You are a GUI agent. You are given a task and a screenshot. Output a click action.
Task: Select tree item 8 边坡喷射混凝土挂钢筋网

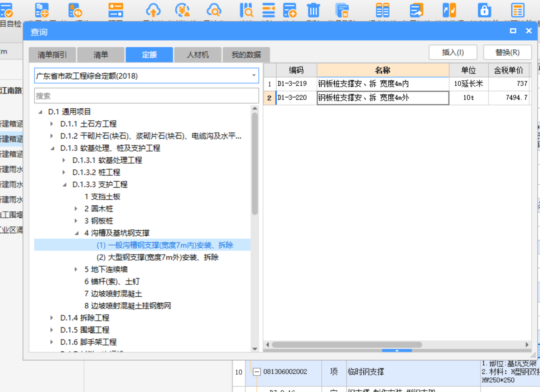[127, 306]
